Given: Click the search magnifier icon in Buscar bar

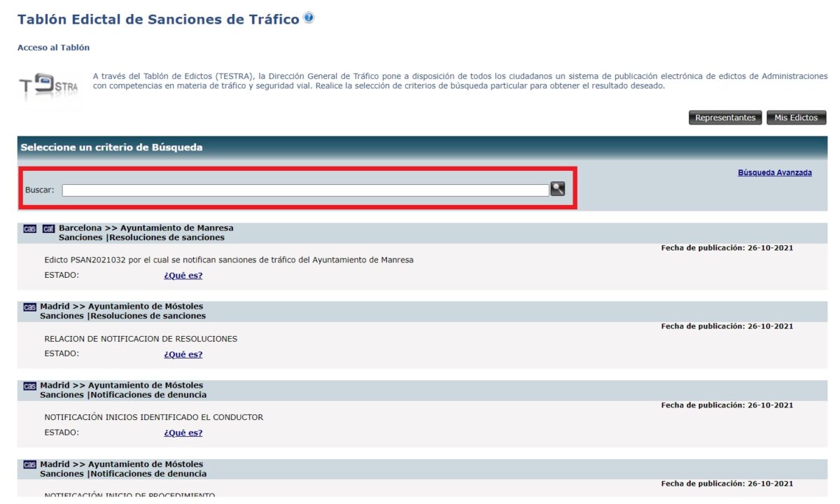Looking at the screenshot, I should pos(558,189).
